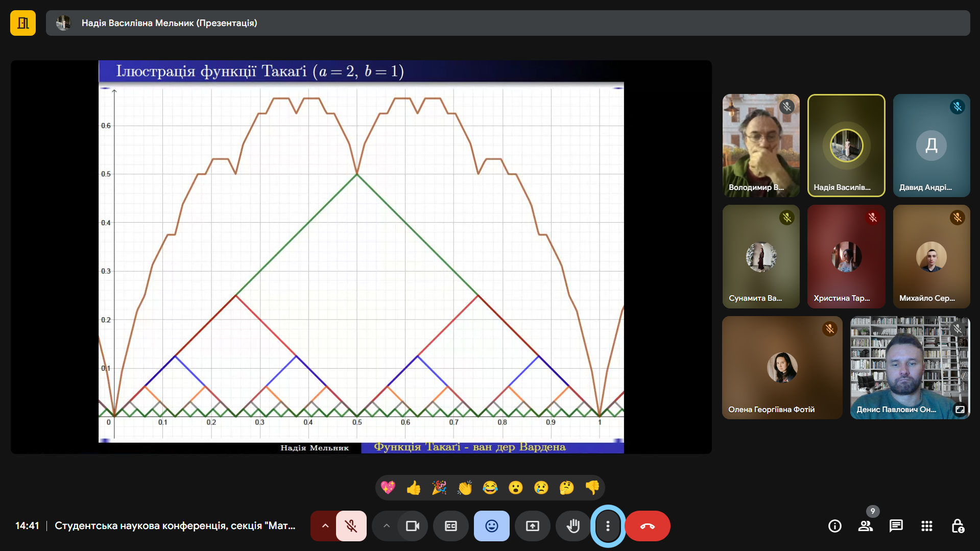Raise hand using the hand icon
This screenshot has height=551, width=980.
click(x=573, y=526)
